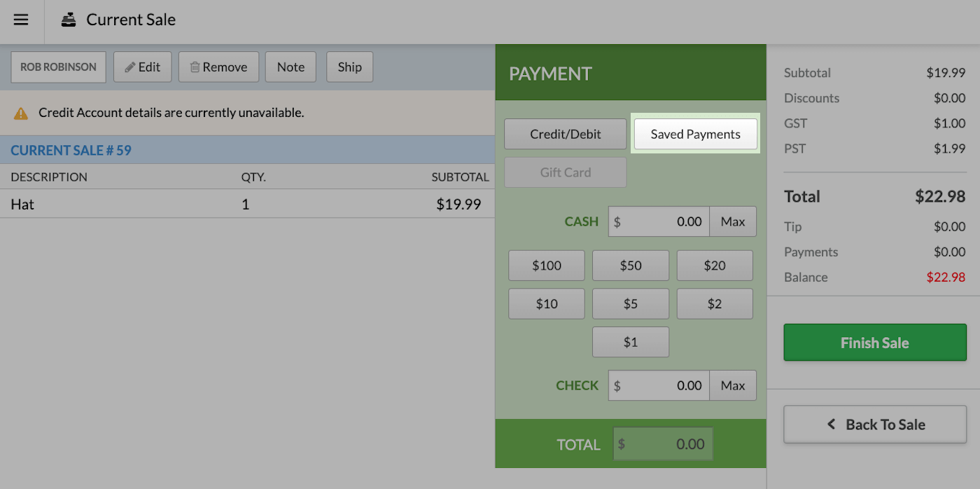Viewport: 980px width, 489px height.
Task: Click into the Cash amount field
Action: click(x=659, y=221)
